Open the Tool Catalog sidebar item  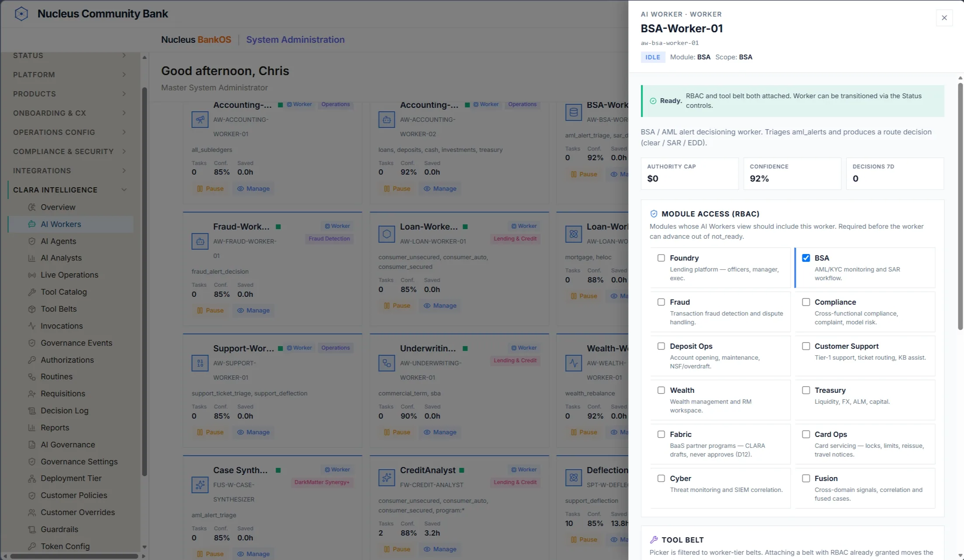pos(71,292)
